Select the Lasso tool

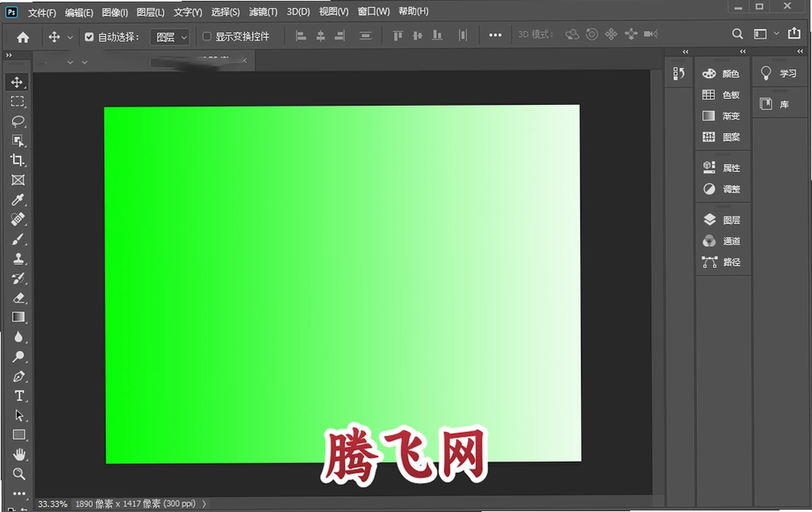click(x=18, y=121)
